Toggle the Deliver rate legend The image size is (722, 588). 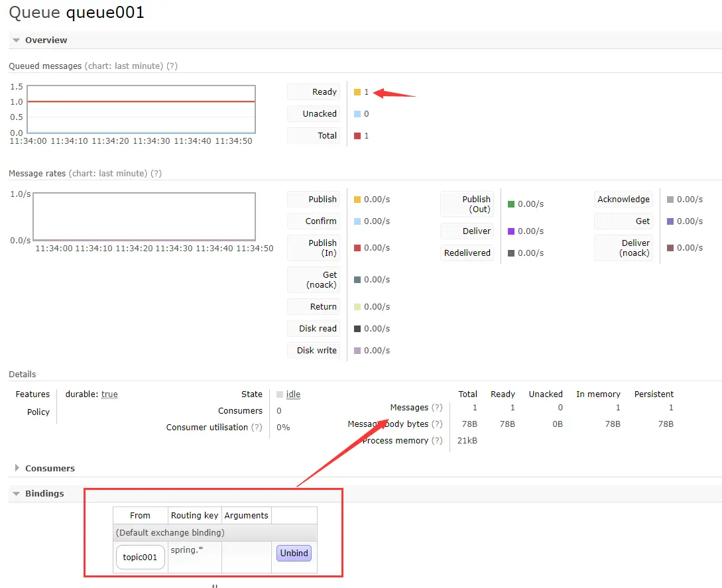(467, 231)
